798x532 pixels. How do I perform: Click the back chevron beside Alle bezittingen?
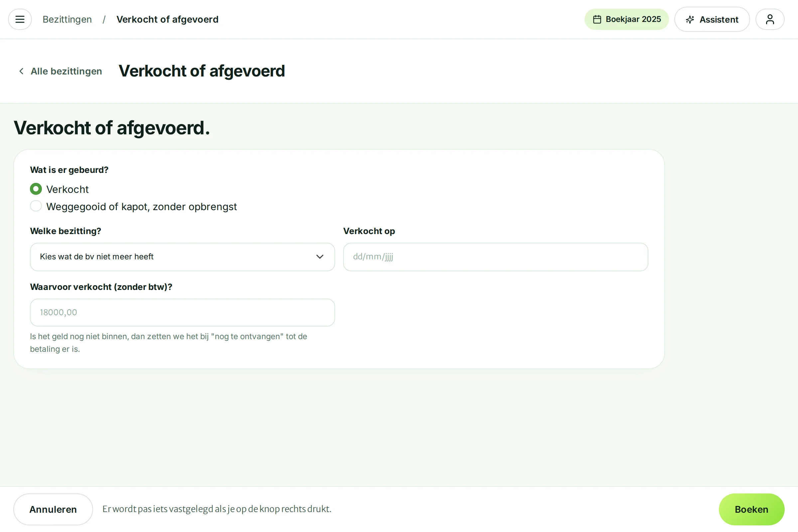[x=21, y=71]
